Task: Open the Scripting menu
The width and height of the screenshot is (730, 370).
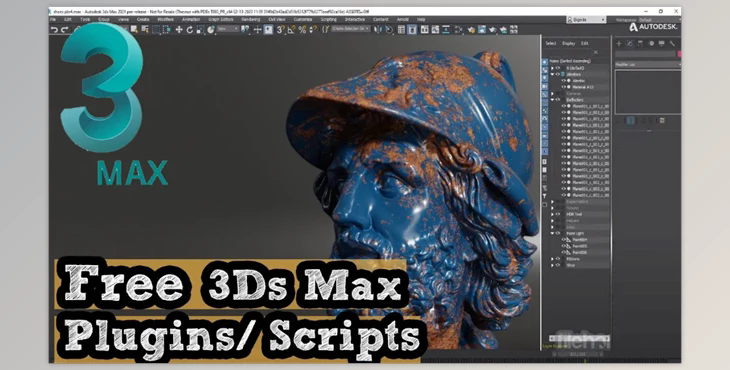Action: [x=328, y=19]
